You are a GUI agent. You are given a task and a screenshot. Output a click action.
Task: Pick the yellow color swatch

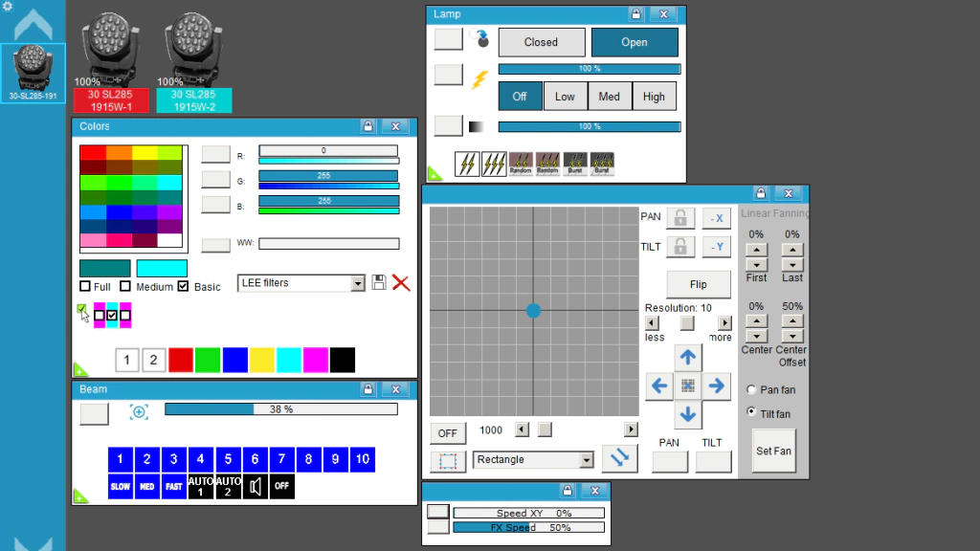(262, 360)
